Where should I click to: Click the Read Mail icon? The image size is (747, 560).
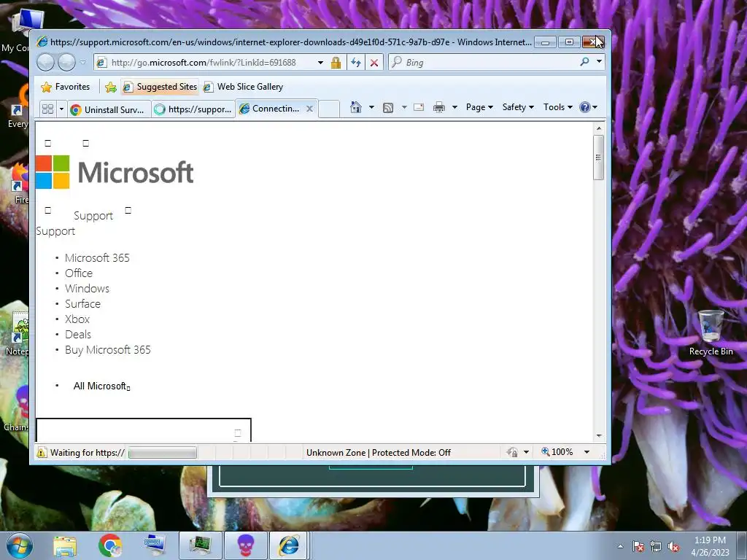tap(419, 107)
